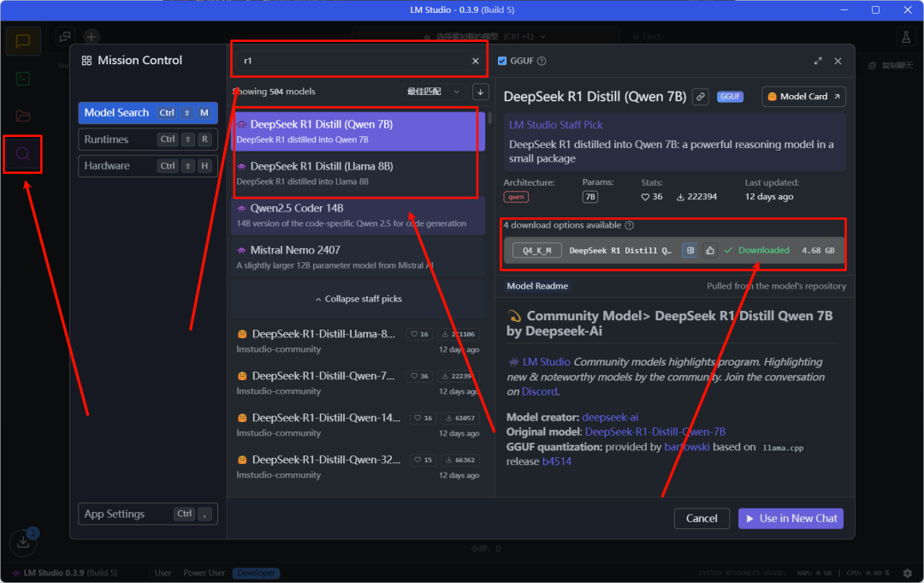Click the Cancel button

pyautogui.click(x=702, y=519)
